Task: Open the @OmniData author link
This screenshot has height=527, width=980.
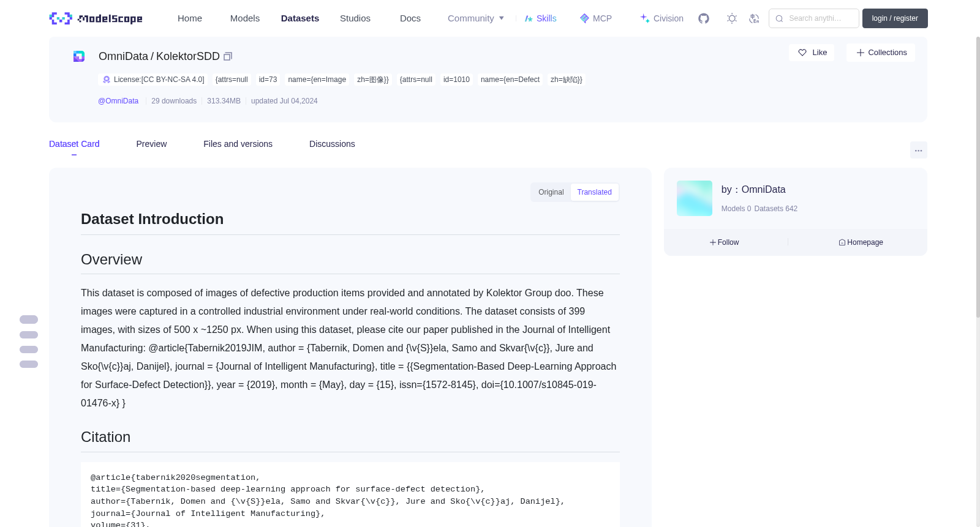Action: point(118,101)
